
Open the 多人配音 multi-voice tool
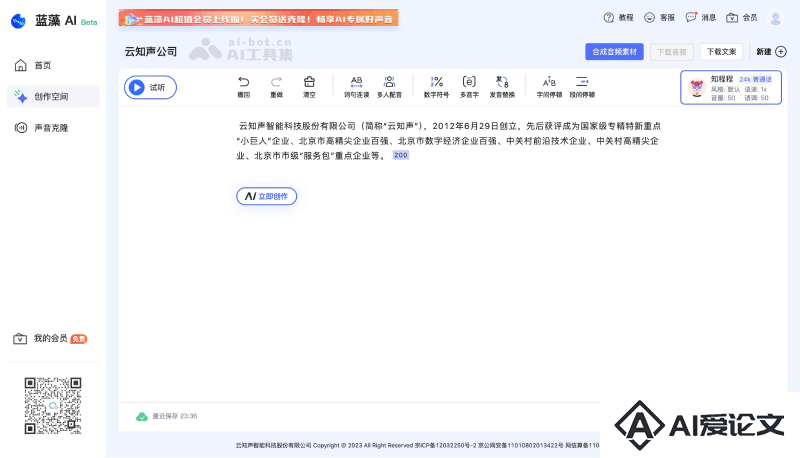click(389, 86)
